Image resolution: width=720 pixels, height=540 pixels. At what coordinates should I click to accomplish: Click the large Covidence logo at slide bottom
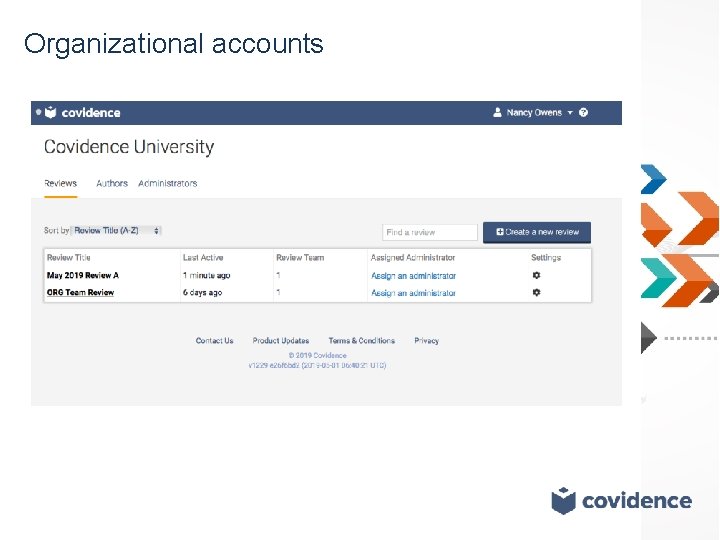621,500
